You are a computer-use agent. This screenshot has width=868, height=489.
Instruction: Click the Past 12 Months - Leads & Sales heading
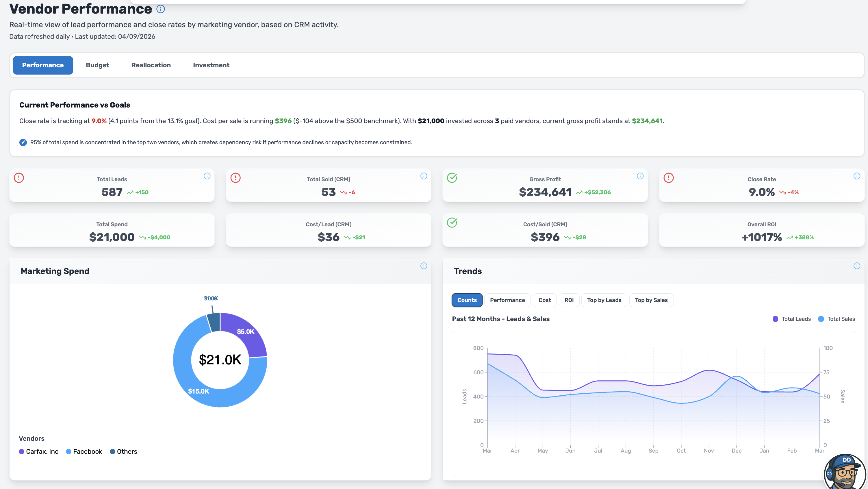pyautogui.click(x=501, y=319)
